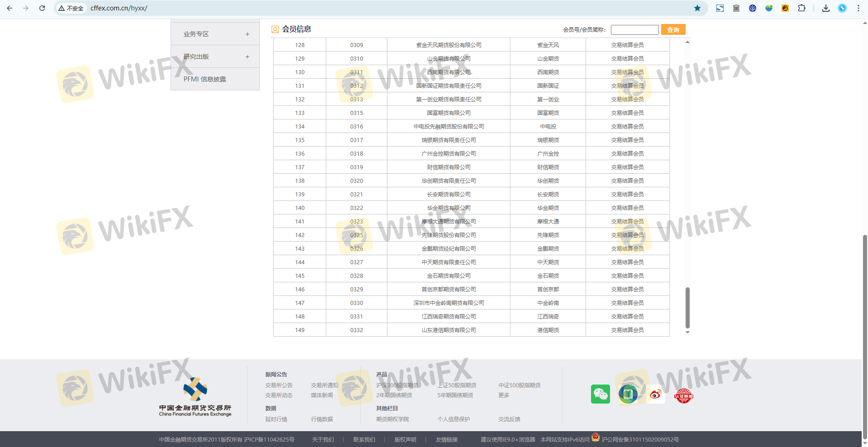Click table scroll down arrow
Screen dimensions: 868x447
(687, 333)
